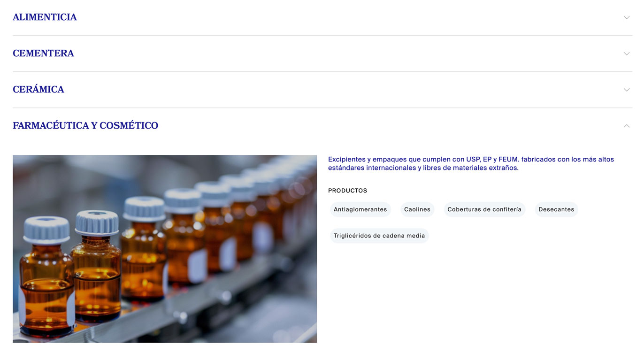The width and height of the screenshot is (644, 353).
Task: Choose the Desecantes product tag
Action: pos(556,209)
